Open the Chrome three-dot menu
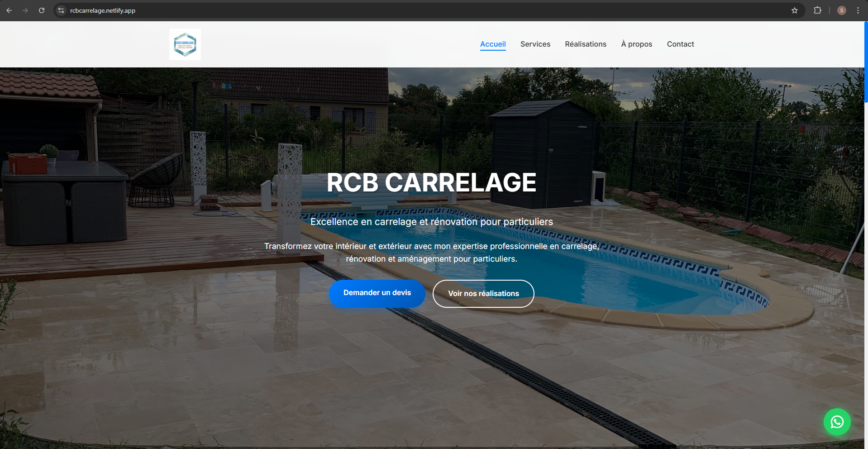 click(x=858, y=10)
